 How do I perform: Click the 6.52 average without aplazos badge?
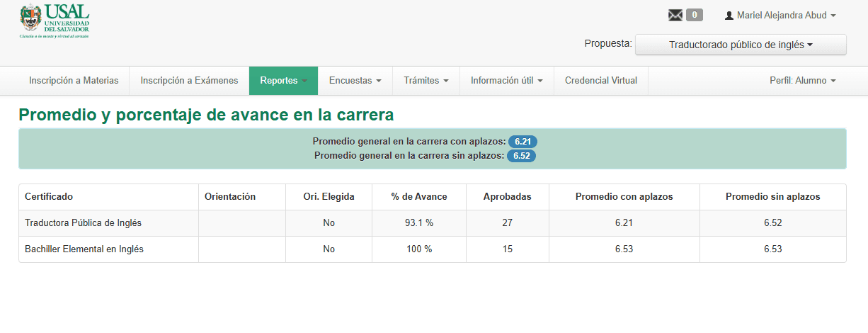[522, 156]
